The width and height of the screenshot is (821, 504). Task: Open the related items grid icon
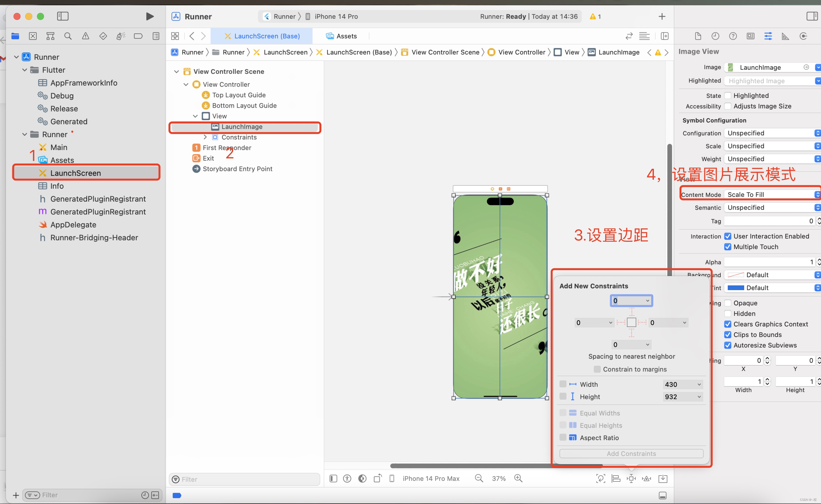pyautogui.click(x=175, y=36)
